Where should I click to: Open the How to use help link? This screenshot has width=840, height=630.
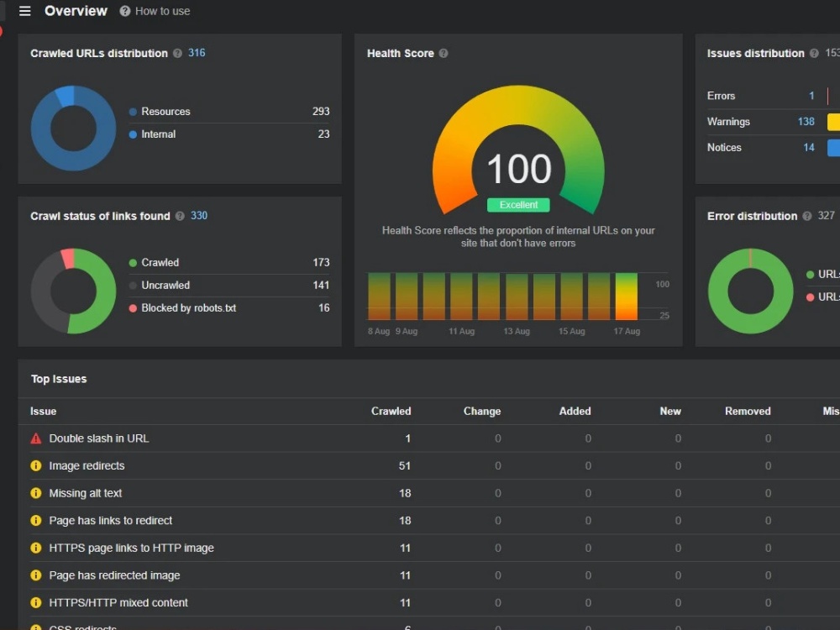pos(155,11)
